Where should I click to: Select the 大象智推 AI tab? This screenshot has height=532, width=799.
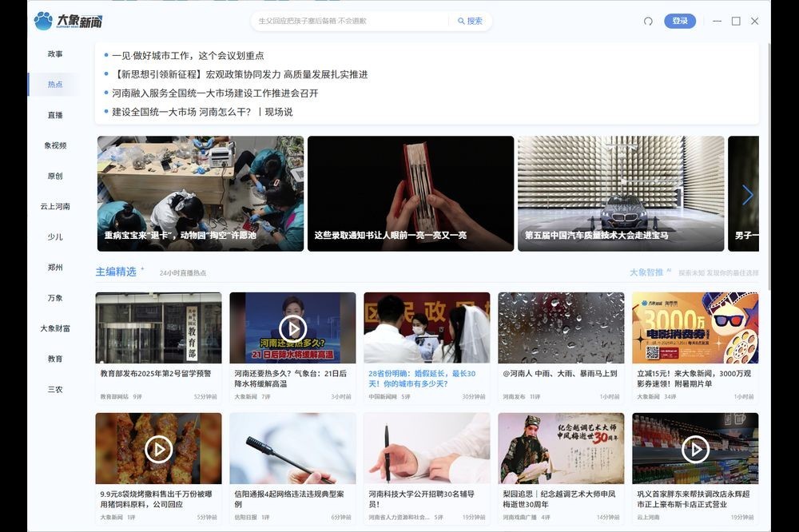[x=646, y=272]
